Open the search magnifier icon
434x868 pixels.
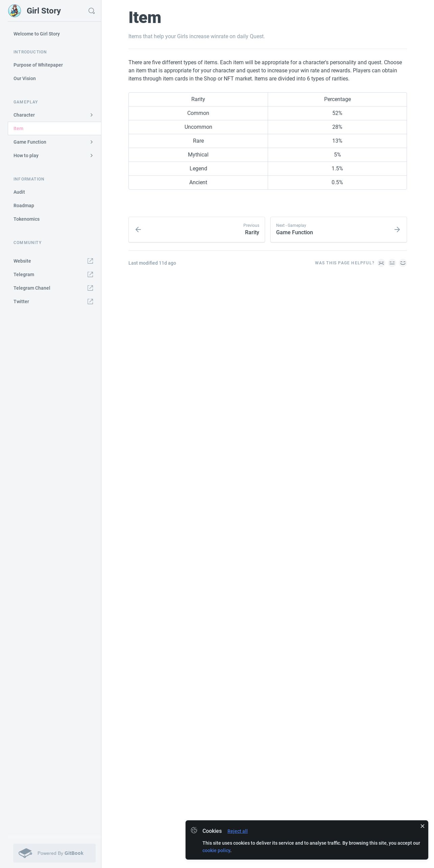tap(91, 11)
